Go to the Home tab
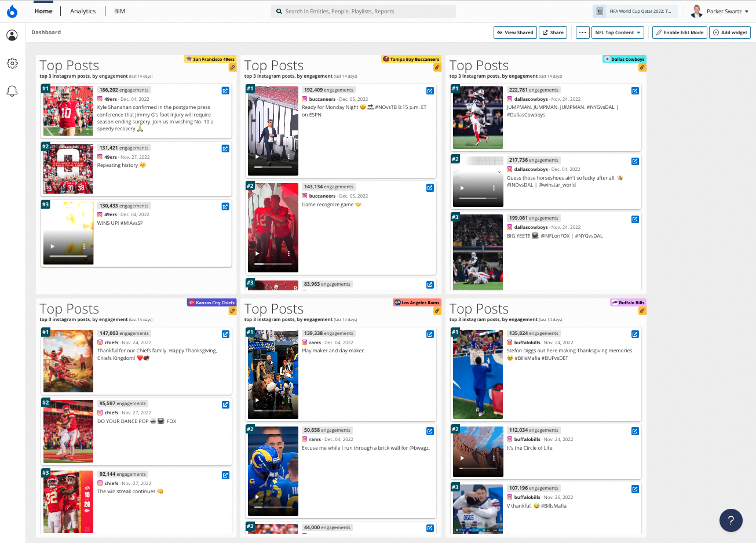756x543 pixels. (x=43, y=11)
